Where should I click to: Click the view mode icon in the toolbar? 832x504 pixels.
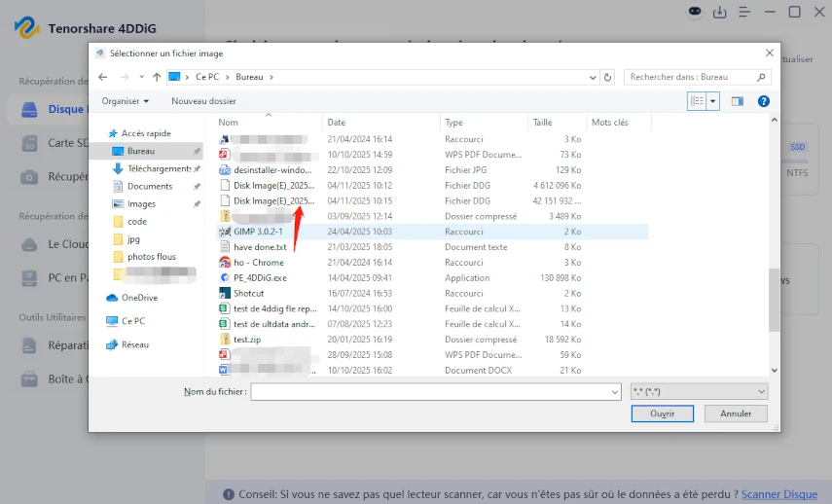coord(697,101)
